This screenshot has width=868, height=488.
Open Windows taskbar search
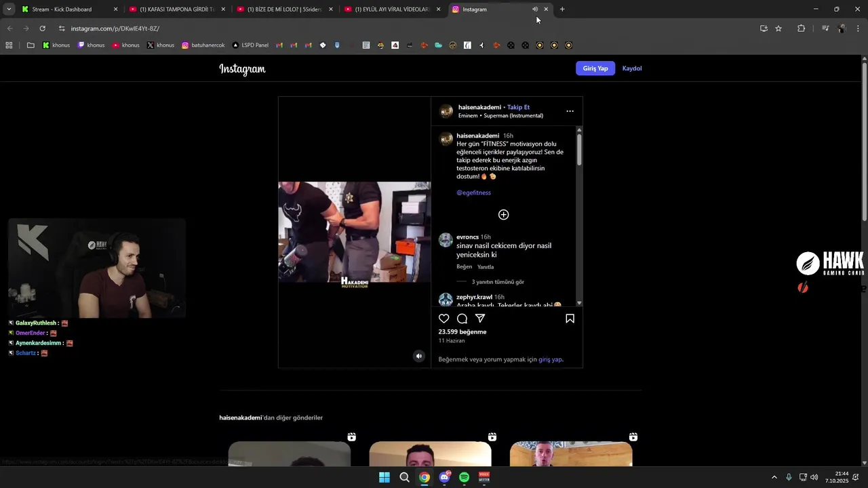pyautogui.click(x=404, y=477)
